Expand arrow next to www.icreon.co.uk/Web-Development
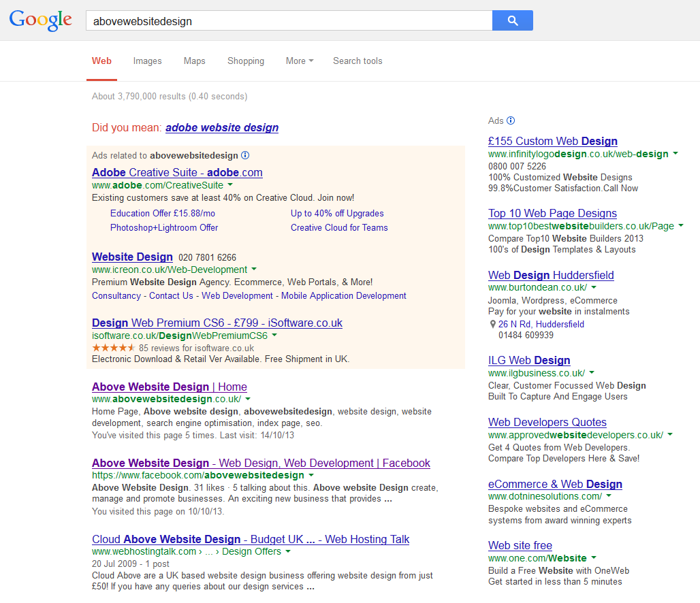700x603 pixels. pyautogui.click(x=254, y=269)
